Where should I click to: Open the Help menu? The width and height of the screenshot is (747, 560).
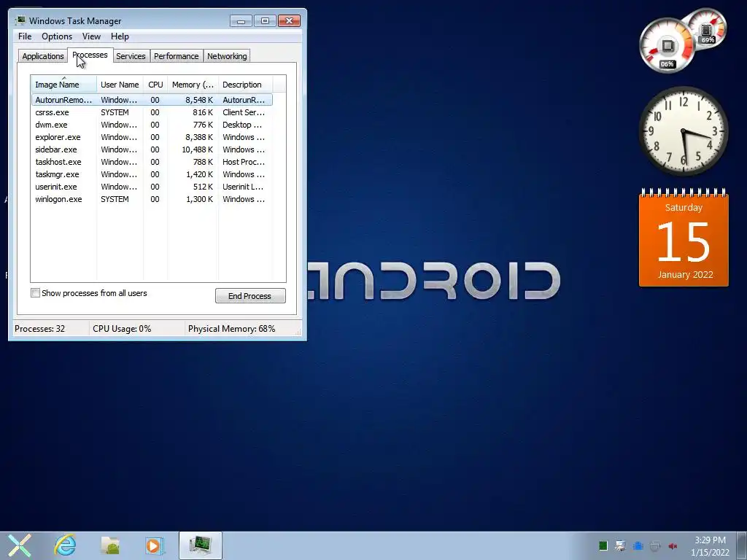coord(120,36)
